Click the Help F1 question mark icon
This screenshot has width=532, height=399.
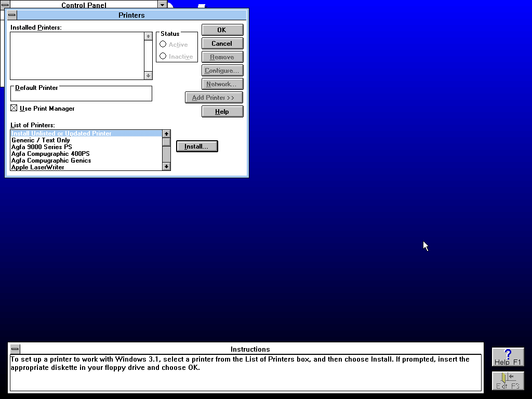pos(508,357)
